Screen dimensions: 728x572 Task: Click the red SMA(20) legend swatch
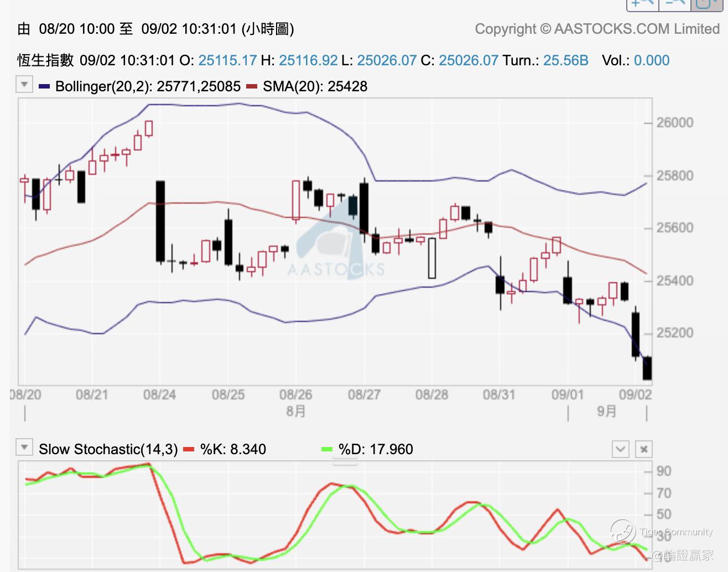(252, 86)
